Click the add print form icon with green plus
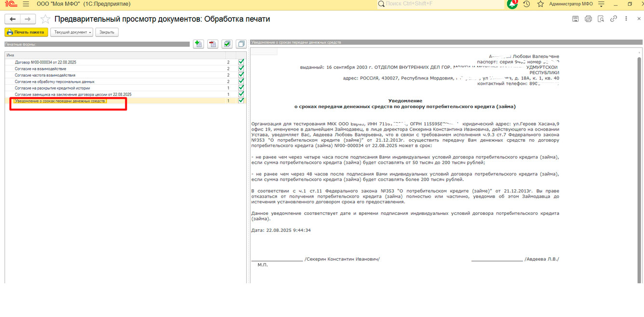The width and height of the screenshot is (644, 317). (x=198, y=44)
